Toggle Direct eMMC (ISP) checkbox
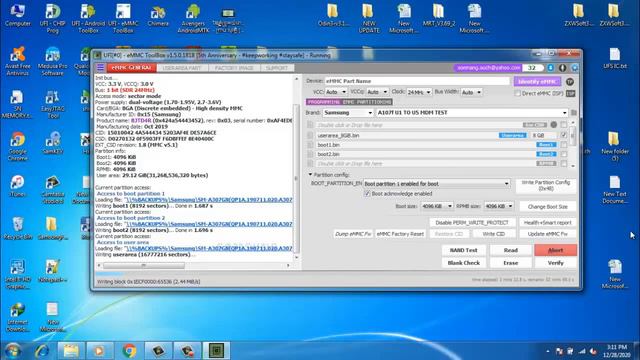This screenshot has width=640, height=360. tap(517, 93)
